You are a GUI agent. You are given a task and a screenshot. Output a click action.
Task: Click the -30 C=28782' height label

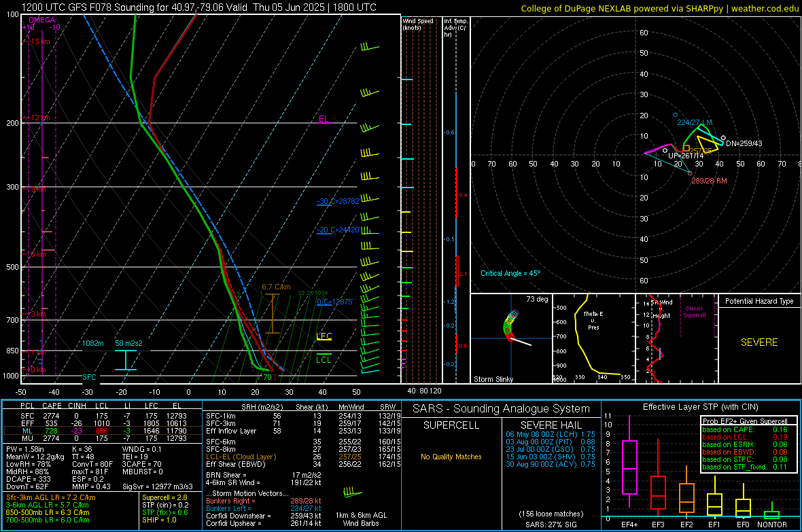pos(338,201)
